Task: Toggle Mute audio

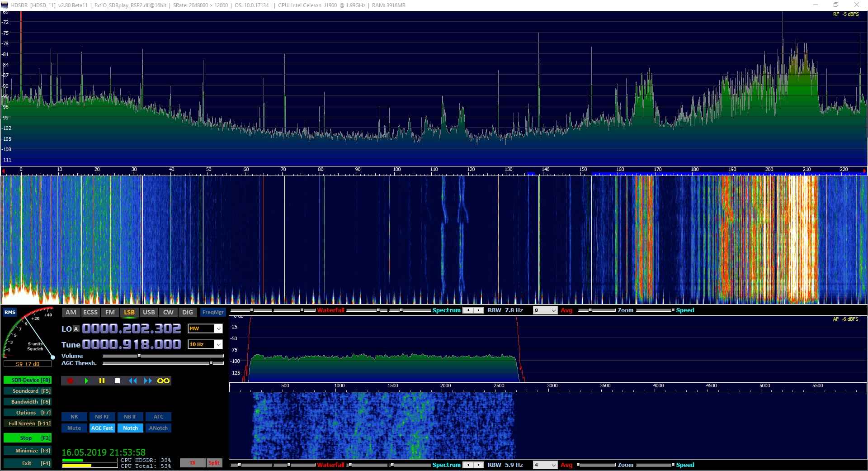Action: [74, 428]
